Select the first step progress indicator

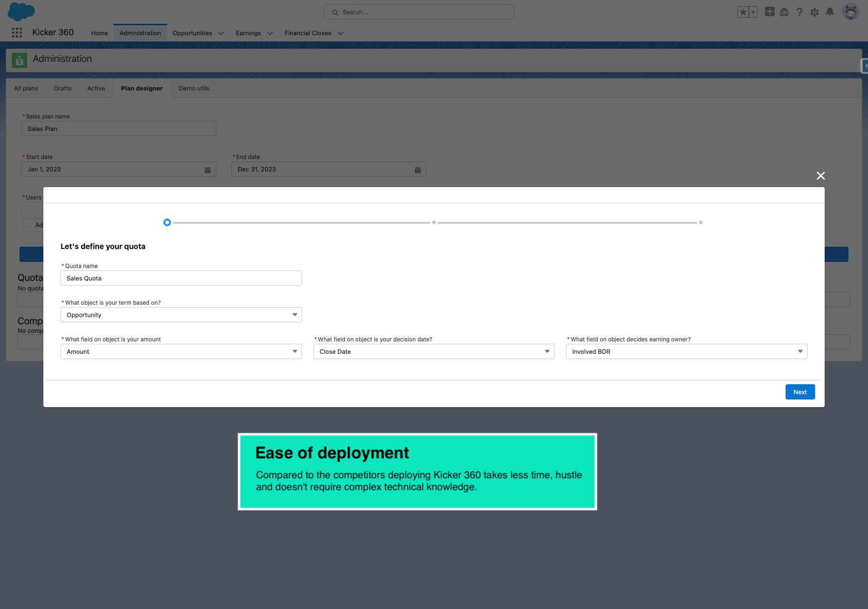pyautogui.click(x=167, y=222)
